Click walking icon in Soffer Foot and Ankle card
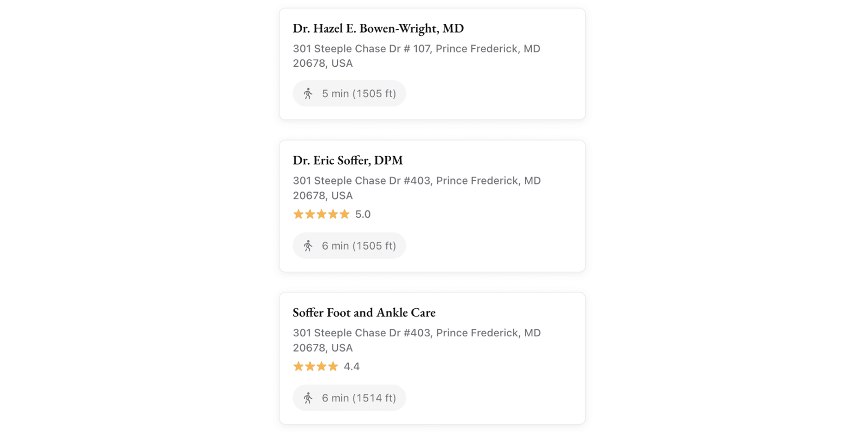The height and width of the screenshot is (434, 868). 308,398
